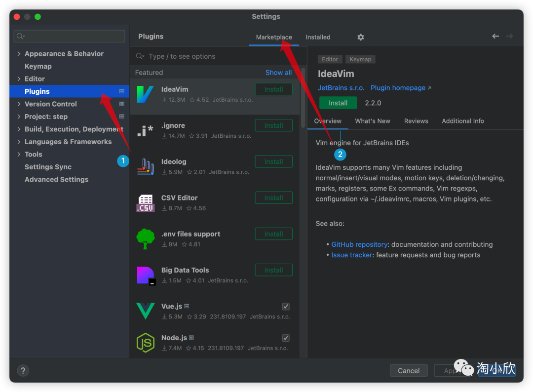The width and height of the screenshot is (533, 392).
Task: Select Keymap in settings tree
Action: (x=38, y=66)
